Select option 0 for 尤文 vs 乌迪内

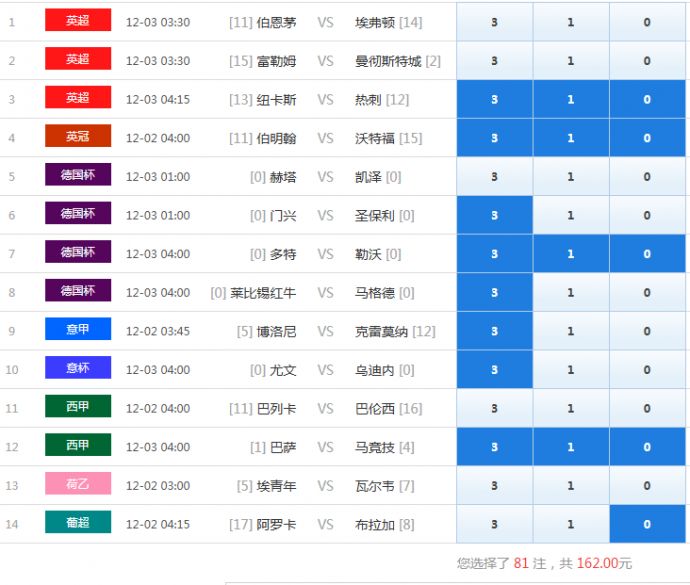click(x=647, y=370)
